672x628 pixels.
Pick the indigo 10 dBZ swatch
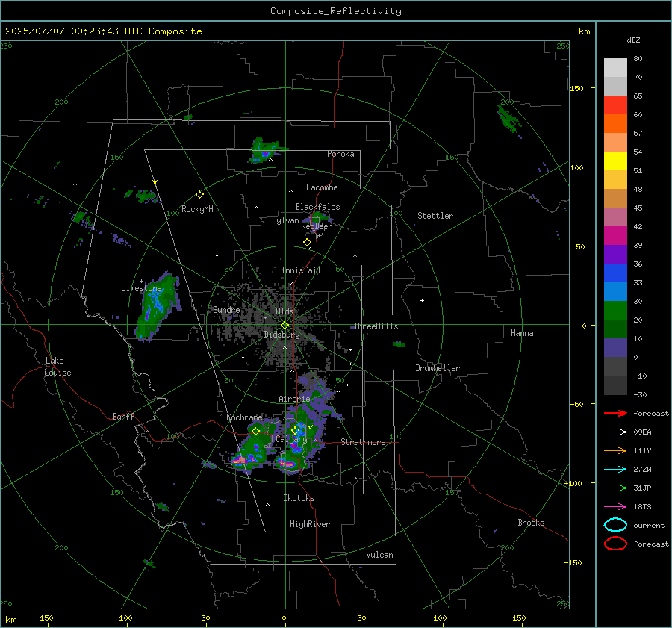click(x=615, y=348)
